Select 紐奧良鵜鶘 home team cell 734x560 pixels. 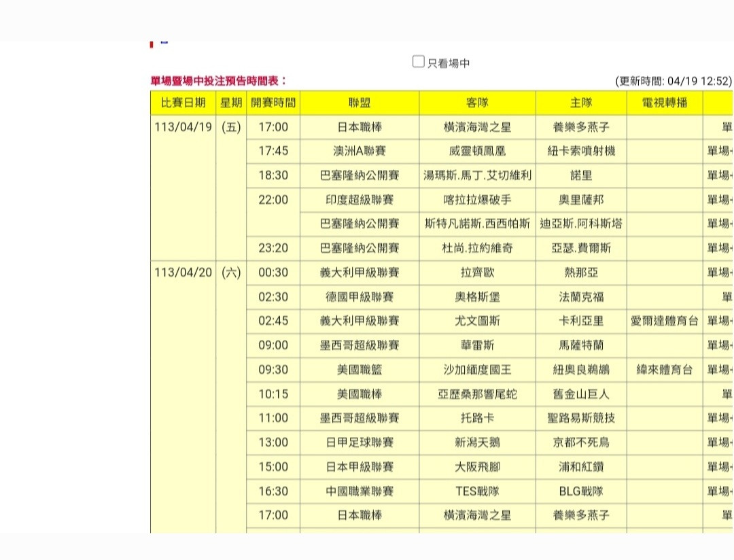coord(581,370)
